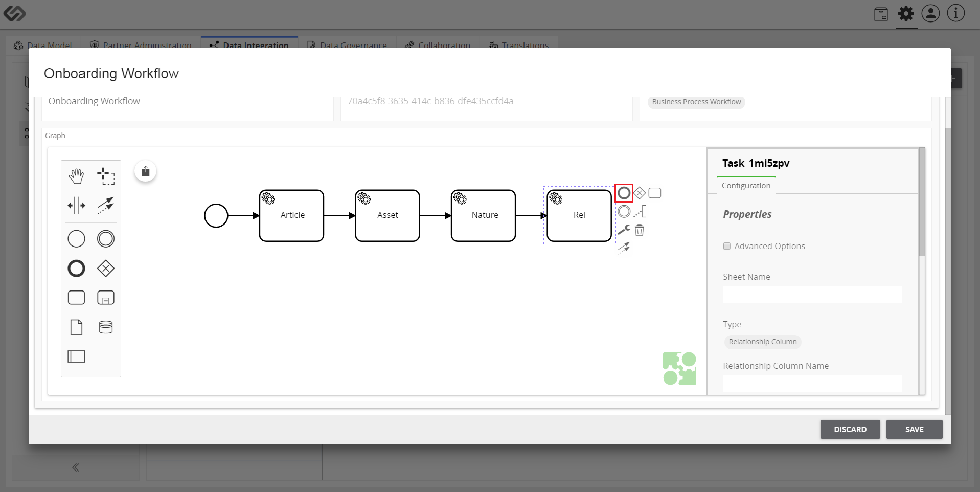Create pool/participant from palette
This screenshot has width=980, height=492.
click(76, 356)
